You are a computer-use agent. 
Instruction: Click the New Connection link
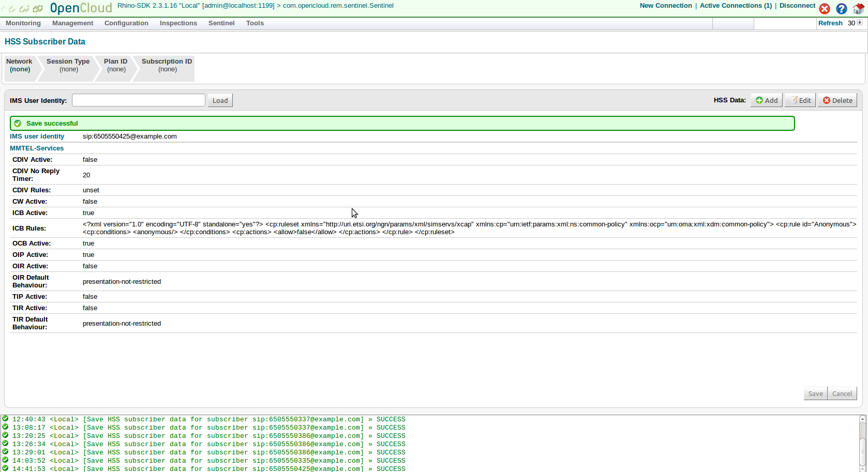(665, 6)
